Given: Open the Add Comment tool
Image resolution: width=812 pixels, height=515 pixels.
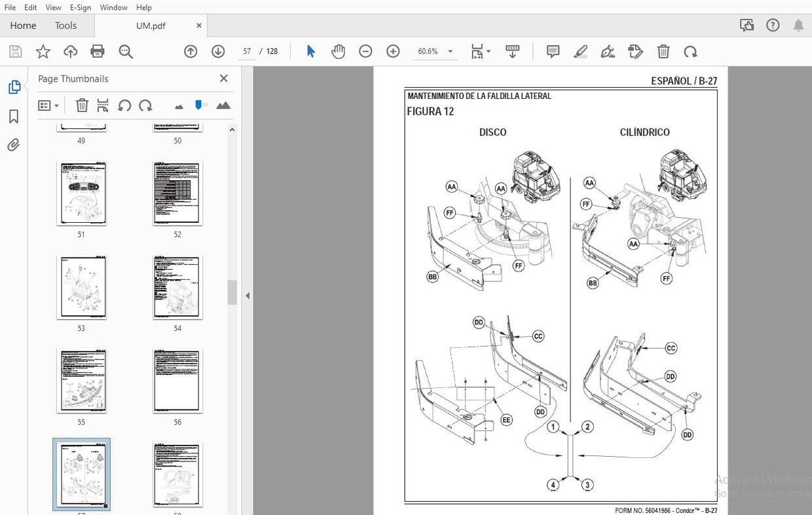Looking at the screenshot, I should point(553,51).
